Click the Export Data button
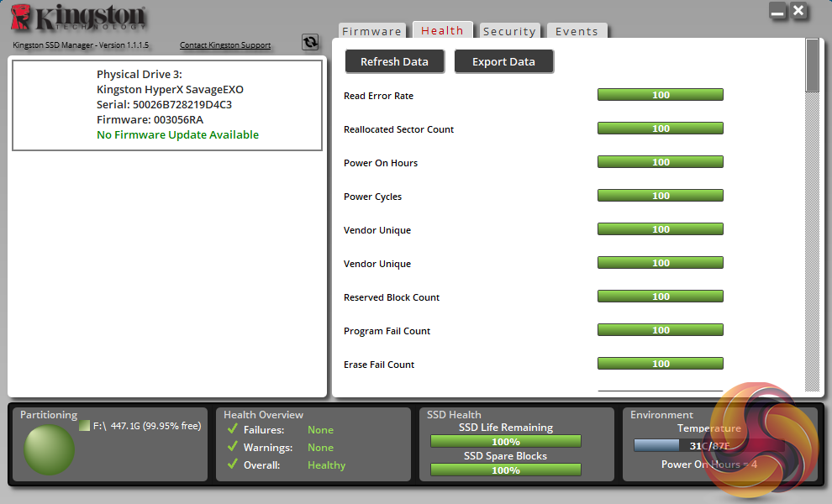Image resolution: width=832 pixels, height=504 pixels. 503,61
